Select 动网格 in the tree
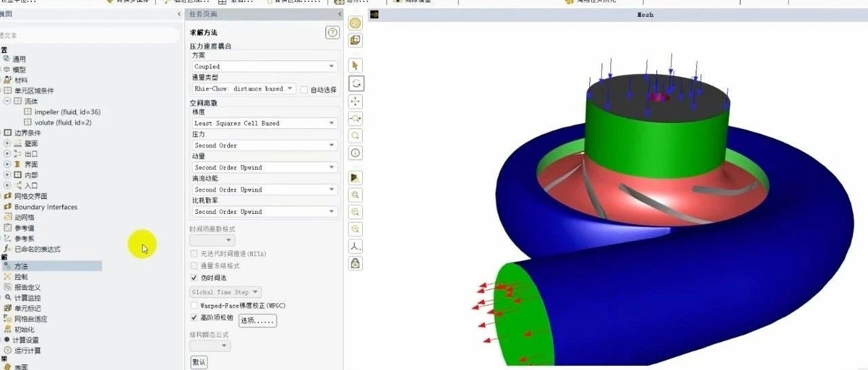868x370 pixels. (x=24, y=217)
